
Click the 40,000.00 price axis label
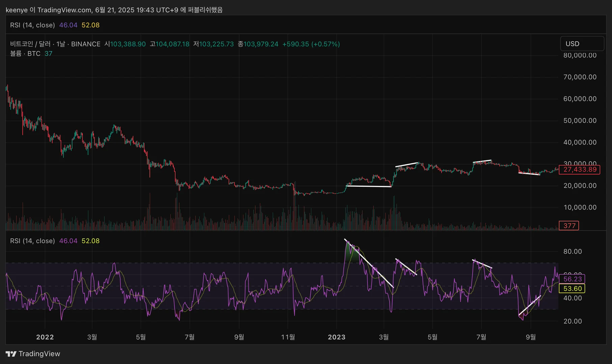580,142
